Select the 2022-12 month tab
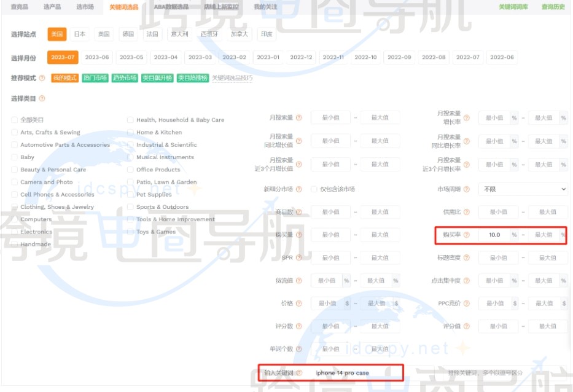 [x=301, y=57]
